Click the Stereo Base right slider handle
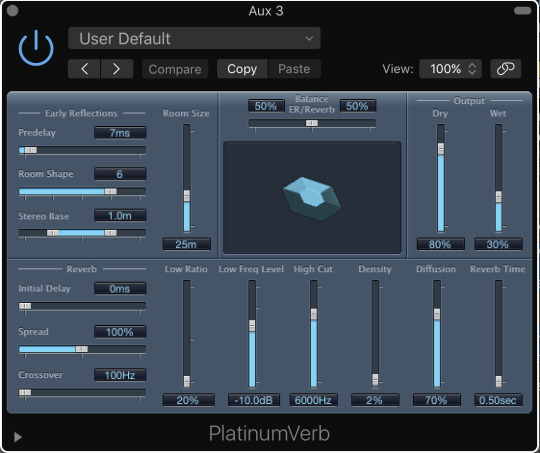This screenshot has width=540, height=453. [x=110, y=233]
